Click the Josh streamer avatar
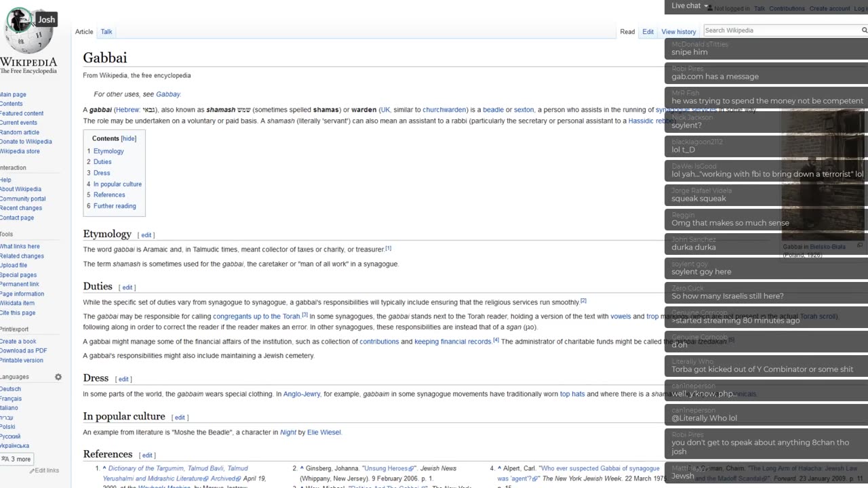The height and width of the screenshot is (488, 868). tap(18, 20)
